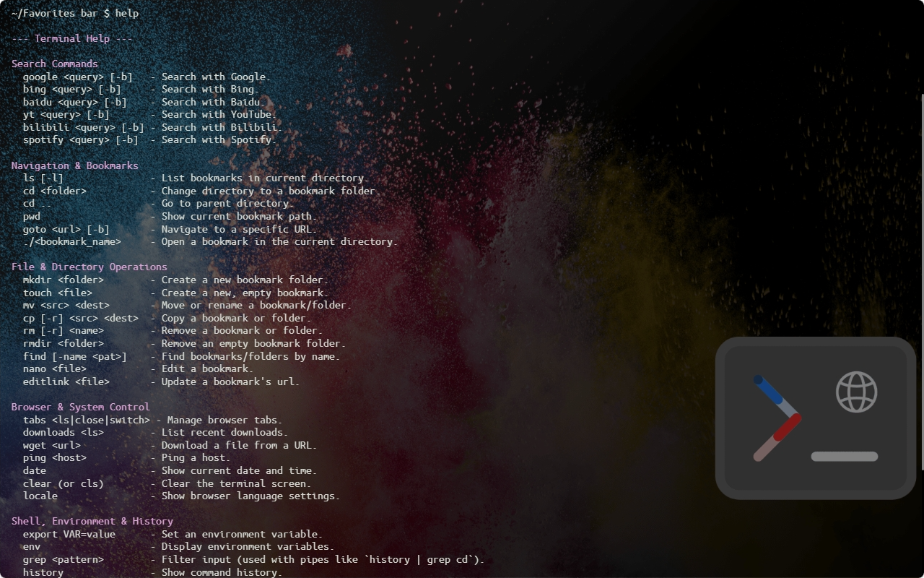Click the 'Shell, Environment & History' heading
The image size is (924, 578).
point(92,521)
